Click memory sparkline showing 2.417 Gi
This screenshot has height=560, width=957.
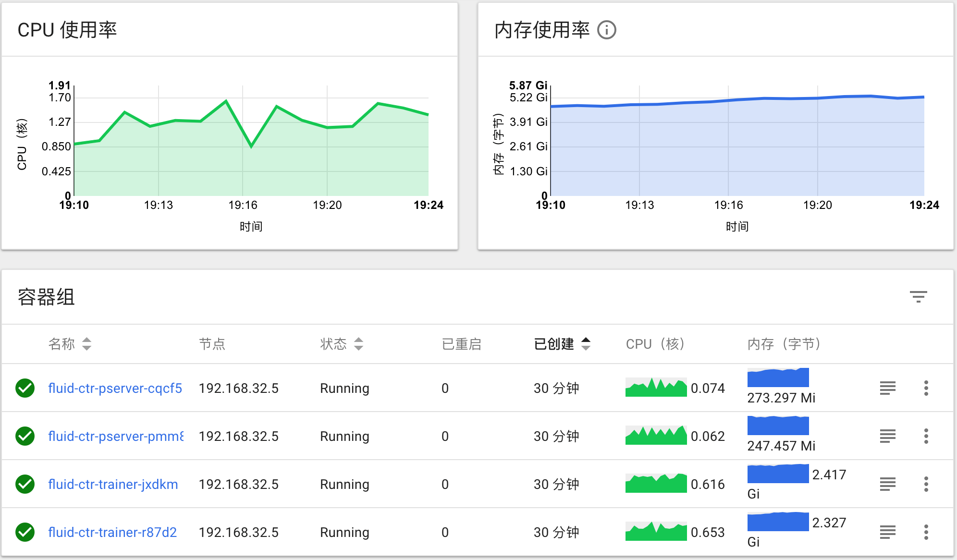tap(778, 474)
